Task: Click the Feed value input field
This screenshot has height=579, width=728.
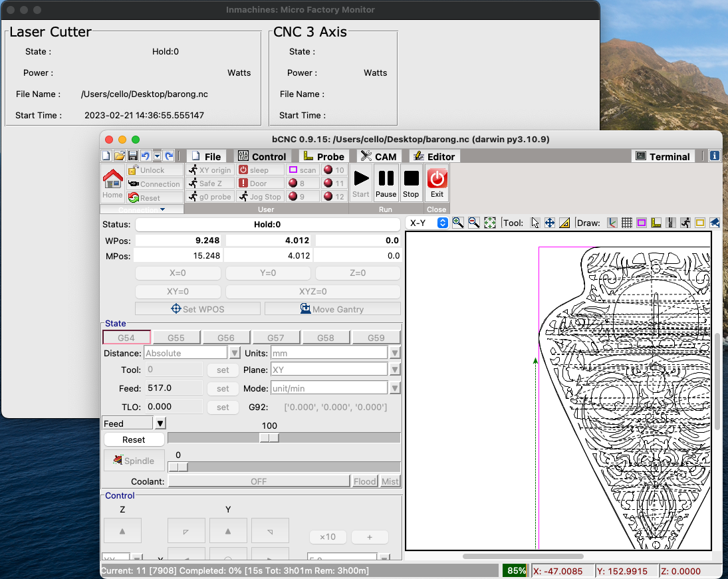Action: (x=173, y=388)
